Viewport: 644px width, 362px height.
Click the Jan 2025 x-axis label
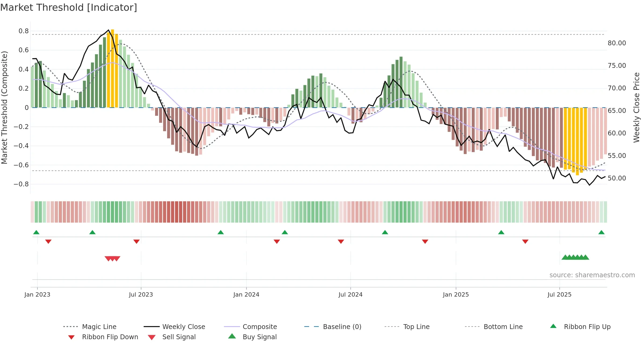(456, 294)
